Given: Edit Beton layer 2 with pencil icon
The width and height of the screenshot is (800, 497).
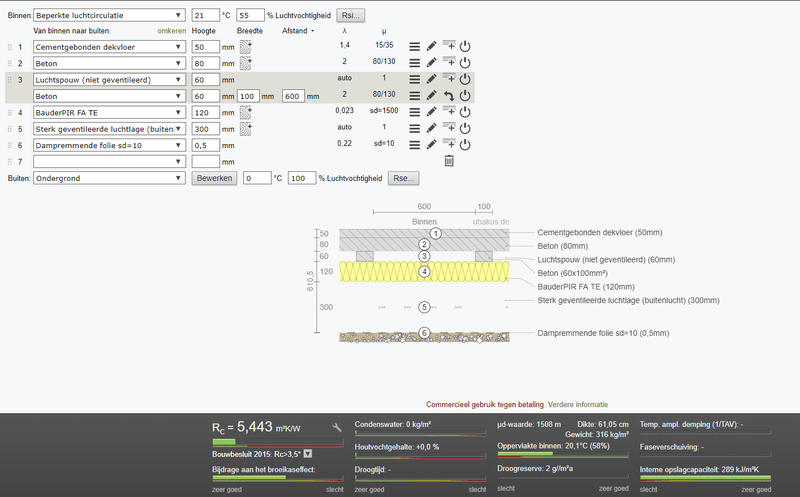Looking at the screenshot, I should (x=432, y=63).
